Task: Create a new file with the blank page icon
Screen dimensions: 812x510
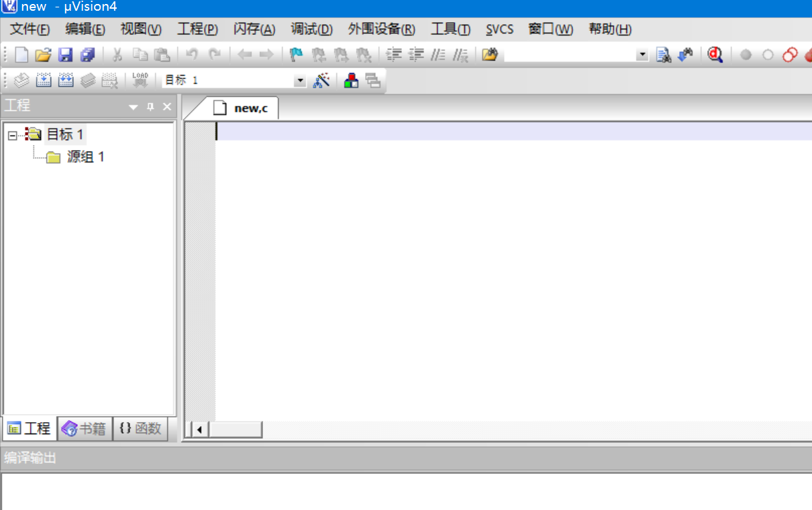Action: 22,55
